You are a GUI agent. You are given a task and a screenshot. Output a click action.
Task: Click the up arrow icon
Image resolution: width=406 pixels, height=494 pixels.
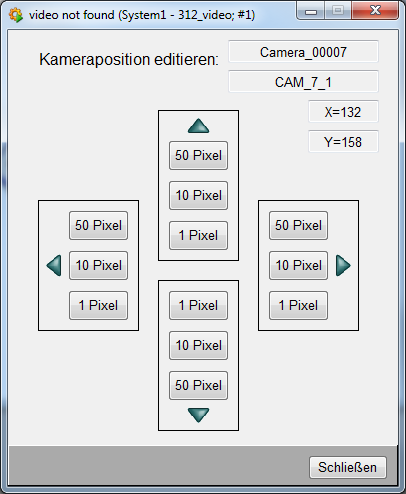click(x=198, y=126)
